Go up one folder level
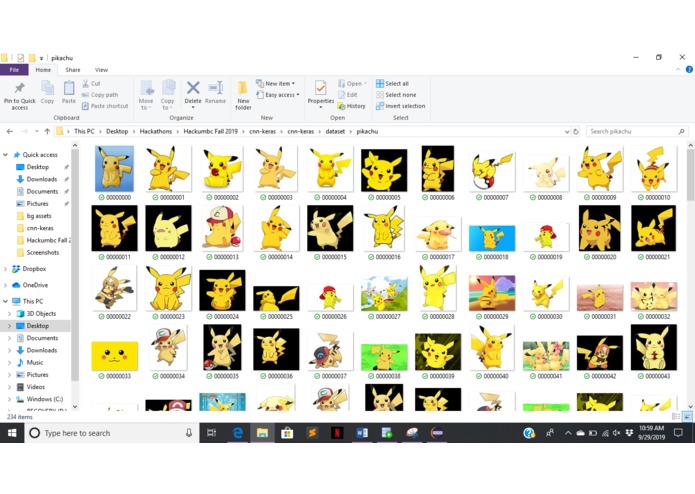 pyautogui.click(x=47, y=132)
